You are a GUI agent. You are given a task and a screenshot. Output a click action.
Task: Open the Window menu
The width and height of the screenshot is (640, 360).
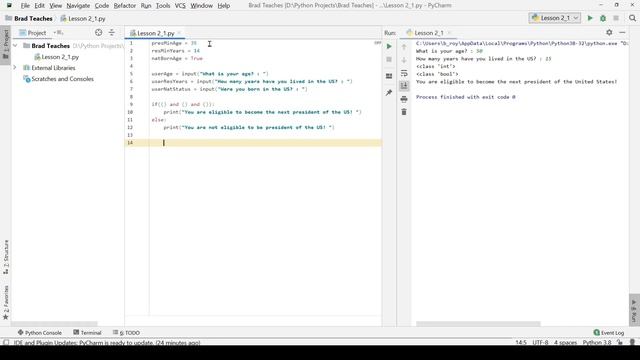[x=202, y=6]
